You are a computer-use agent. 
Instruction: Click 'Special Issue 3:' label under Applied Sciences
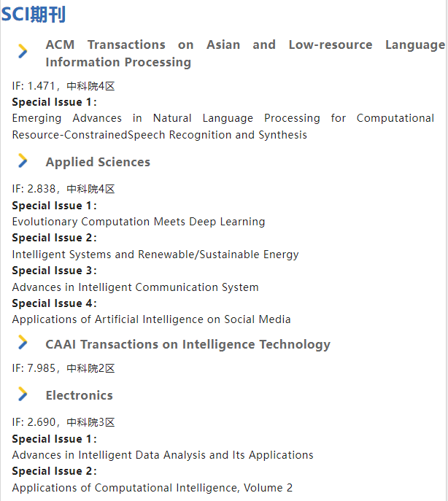(x=55, y=271)
